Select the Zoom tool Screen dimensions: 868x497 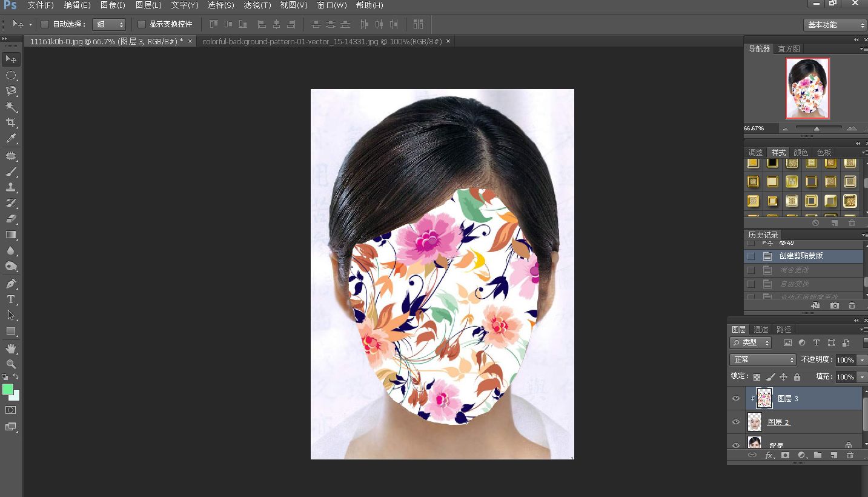[x=11, y=364]
